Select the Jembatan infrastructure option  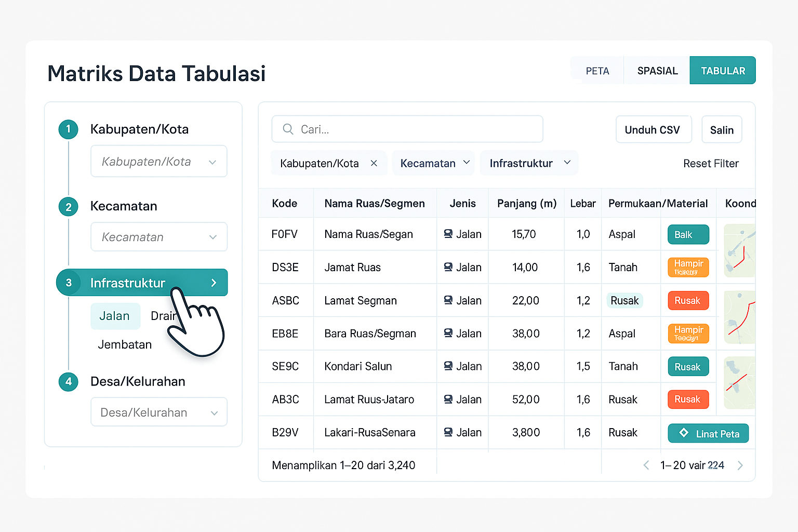pos(125,345)
